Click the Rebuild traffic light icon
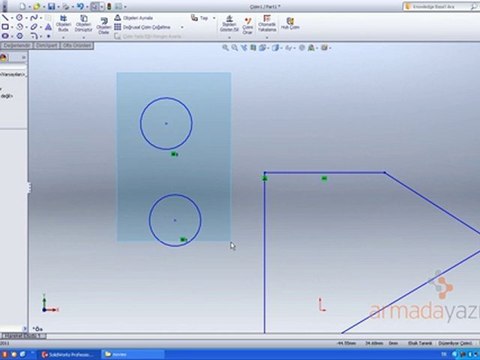This screenshot has width=480, height=360. pos(109,6)
